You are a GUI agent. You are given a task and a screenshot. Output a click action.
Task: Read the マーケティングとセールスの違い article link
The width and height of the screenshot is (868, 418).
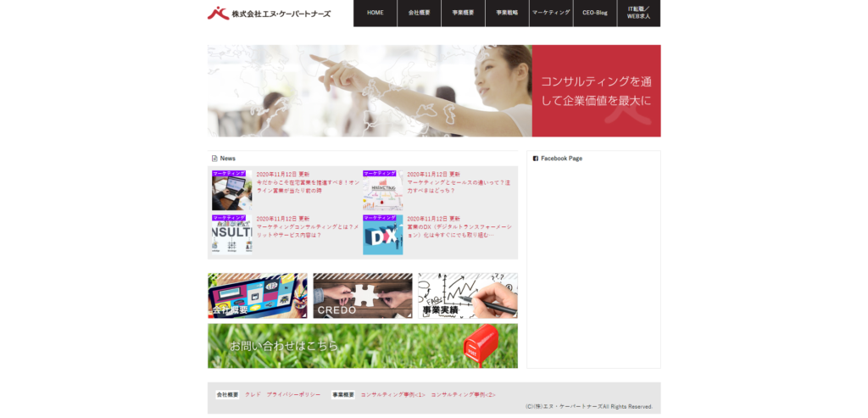[459, 187]
